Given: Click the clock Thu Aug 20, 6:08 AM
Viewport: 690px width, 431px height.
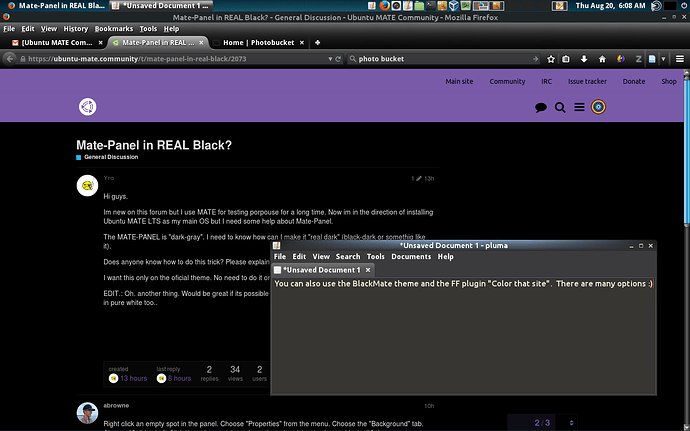Looking at the screenshot, I should coord(610,5).
